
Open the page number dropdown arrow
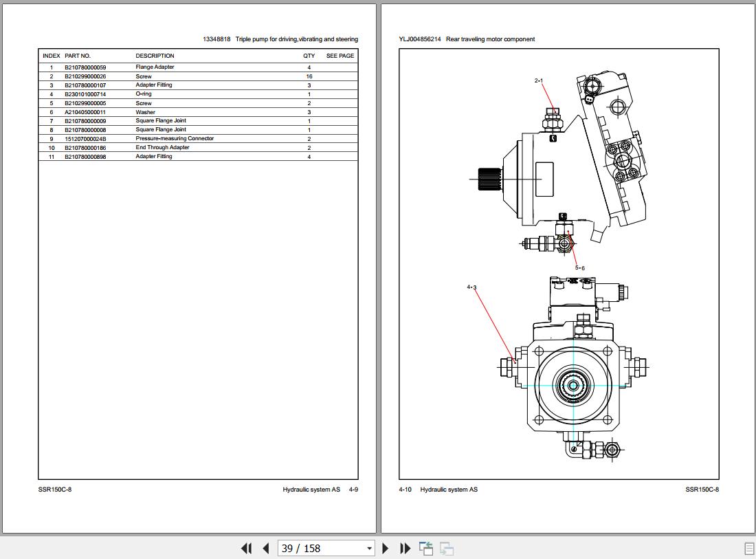(369, 549)
